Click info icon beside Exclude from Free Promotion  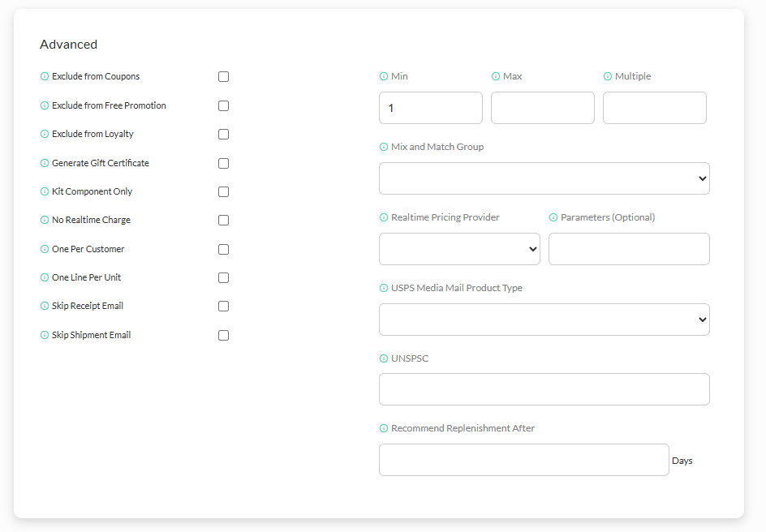[45, 105]
